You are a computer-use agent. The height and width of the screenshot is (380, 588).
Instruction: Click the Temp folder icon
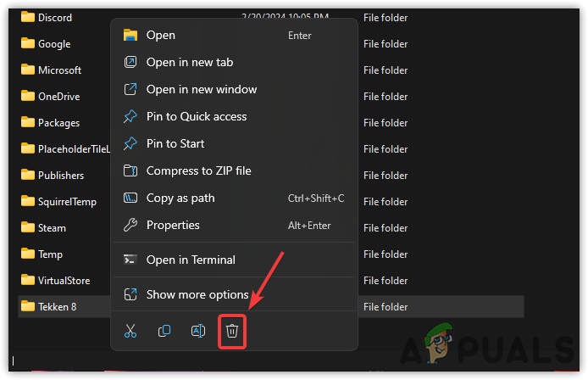[x=27, y=254]
